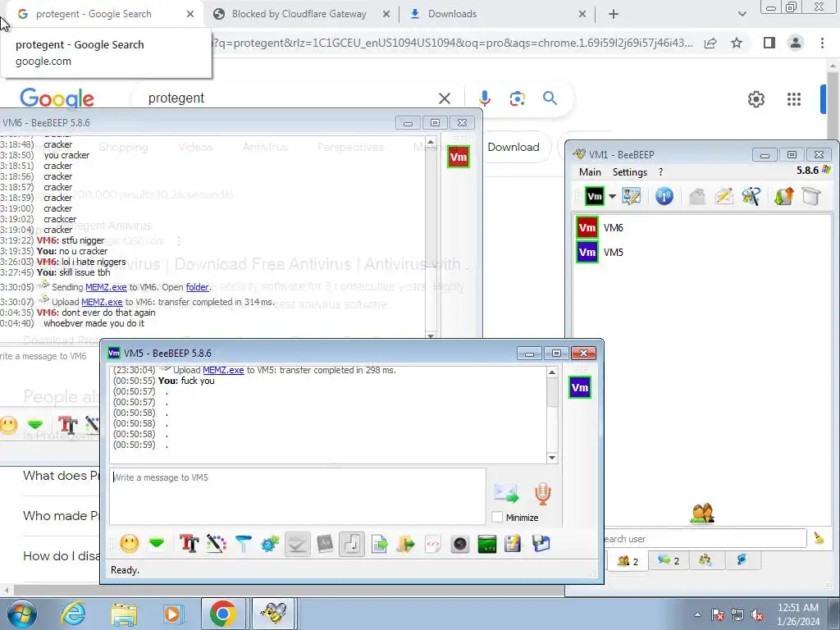840x630 pixels.
Task: Switch to users tab showing 2
Action: pyautogui.click(x=628, y=560)
